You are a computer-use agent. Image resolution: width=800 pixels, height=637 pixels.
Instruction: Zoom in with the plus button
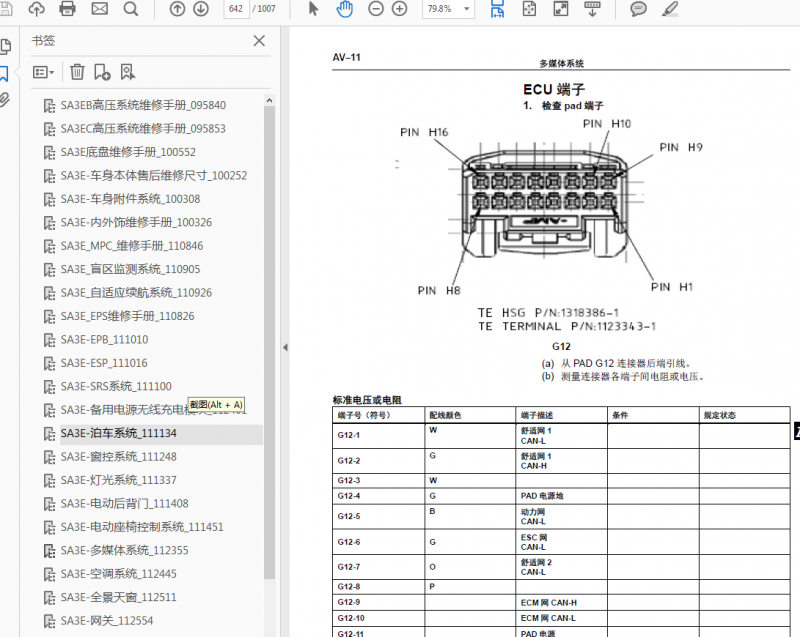[x=399, y=8]
